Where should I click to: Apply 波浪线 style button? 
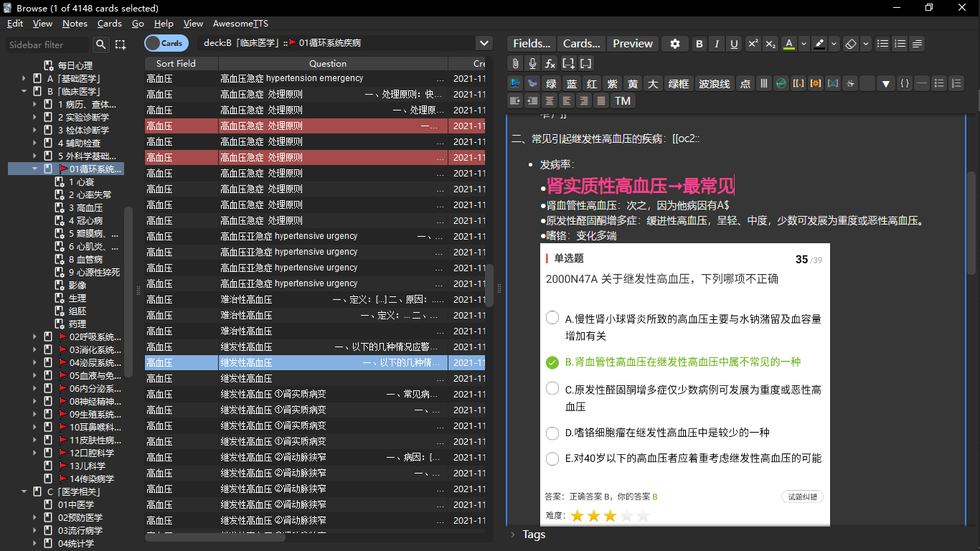pyautogui.click(x=715, y=83)
